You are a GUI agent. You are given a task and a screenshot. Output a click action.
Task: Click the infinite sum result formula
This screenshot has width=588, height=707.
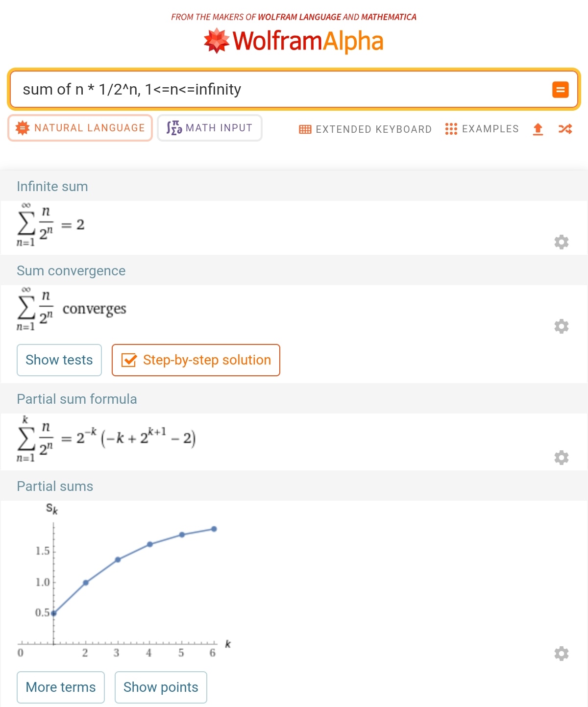[50, 225]
